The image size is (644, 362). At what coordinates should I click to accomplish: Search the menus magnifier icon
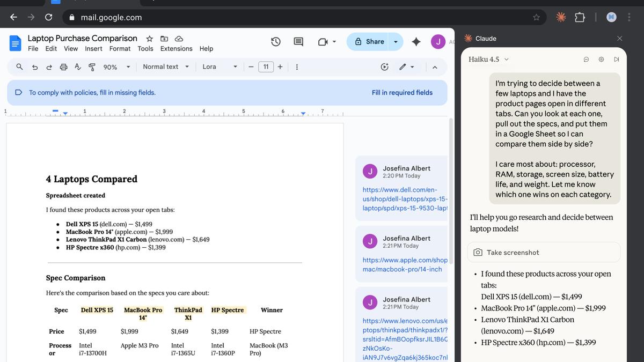coord(20,67)
